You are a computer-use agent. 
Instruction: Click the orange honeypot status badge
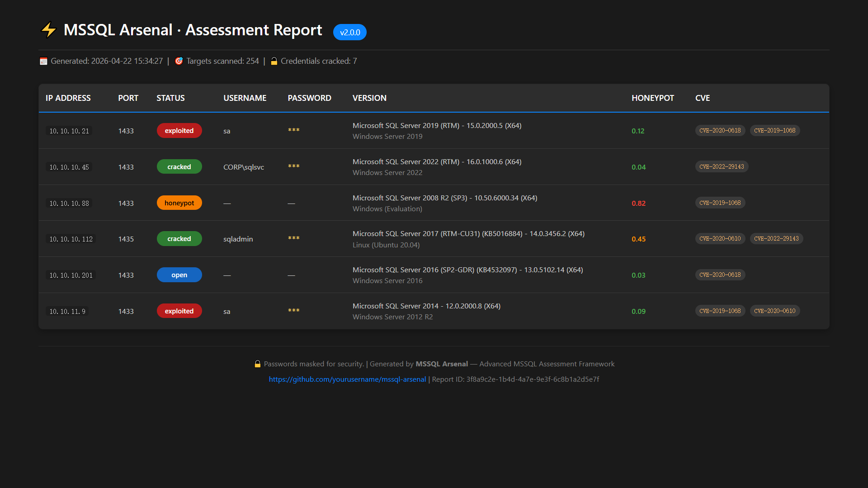point(179,203)
